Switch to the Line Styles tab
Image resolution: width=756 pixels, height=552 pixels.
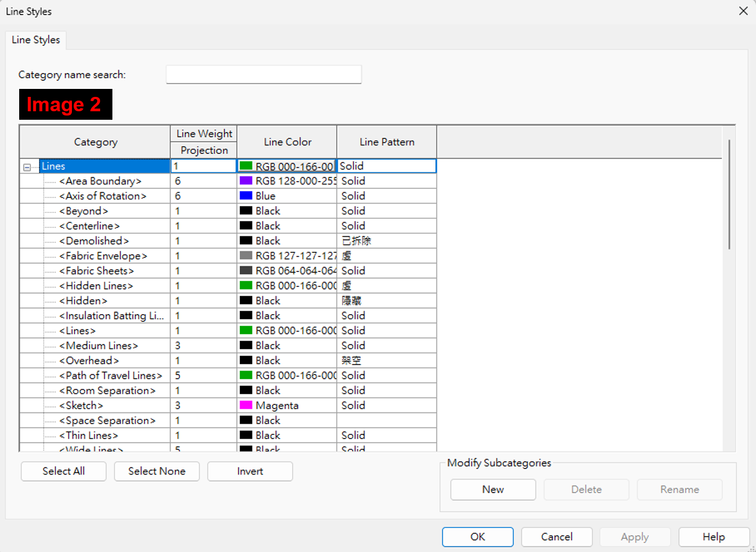(35, 39)
